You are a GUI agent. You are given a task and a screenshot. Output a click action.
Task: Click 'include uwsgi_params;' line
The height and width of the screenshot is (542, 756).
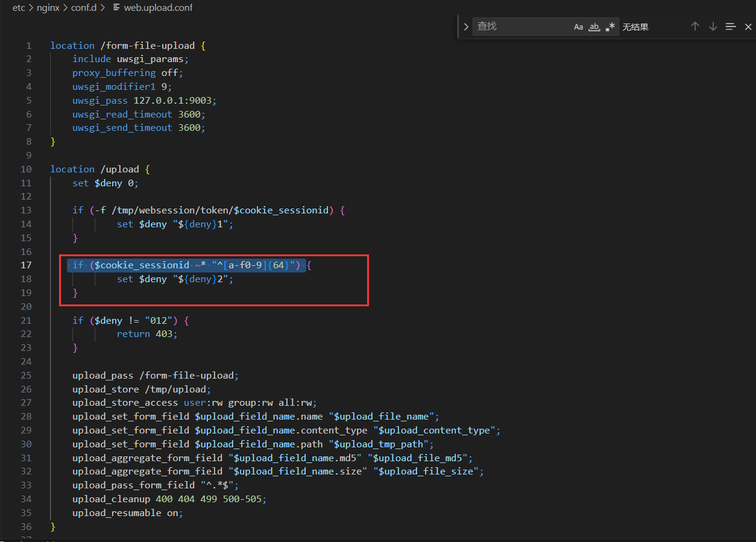(130, 59)
